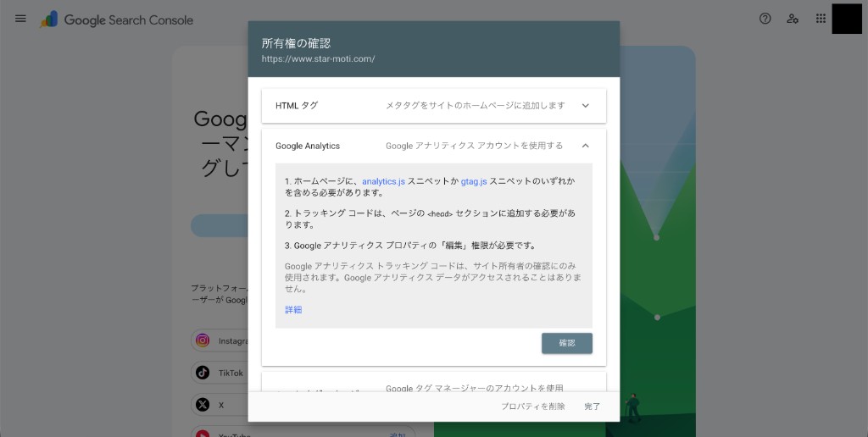The height and width of the screenshot is (437, 868).
Task: Open the help question mark icon
Action: [765, 19]
